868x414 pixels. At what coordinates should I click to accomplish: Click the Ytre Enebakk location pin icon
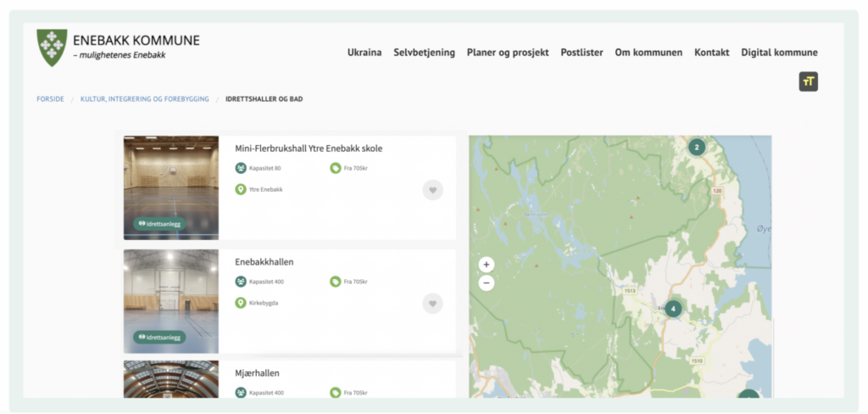pos(241,189)
